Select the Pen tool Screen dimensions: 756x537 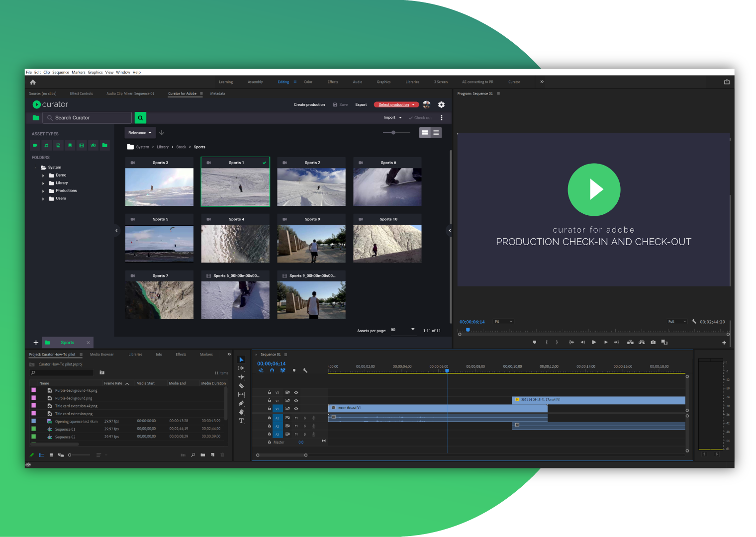241,403
